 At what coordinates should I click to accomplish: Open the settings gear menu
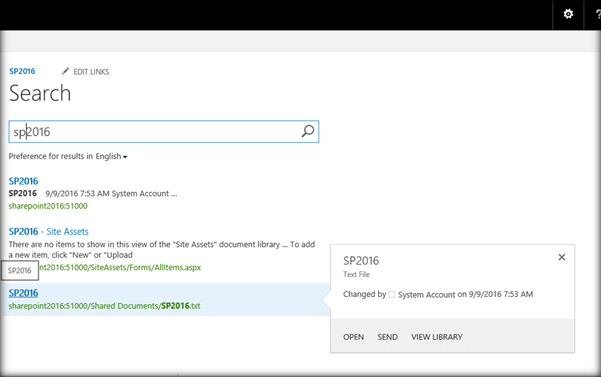568,14
